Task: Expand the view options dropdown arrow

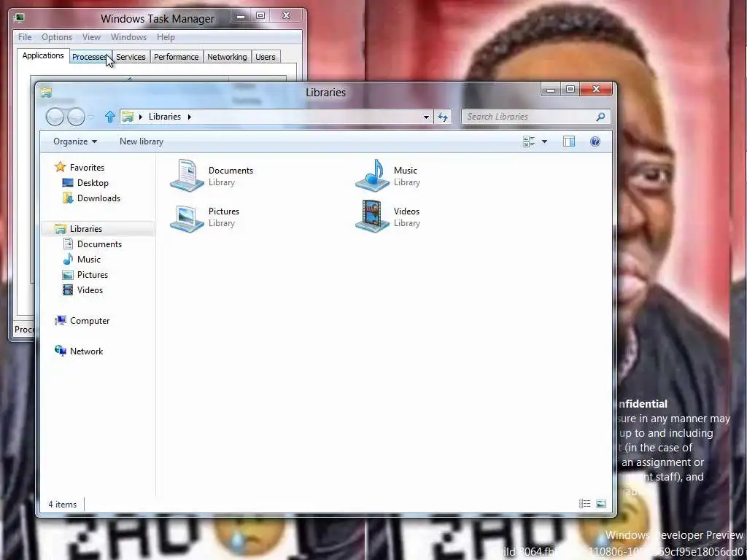Action: click(544, 141)
